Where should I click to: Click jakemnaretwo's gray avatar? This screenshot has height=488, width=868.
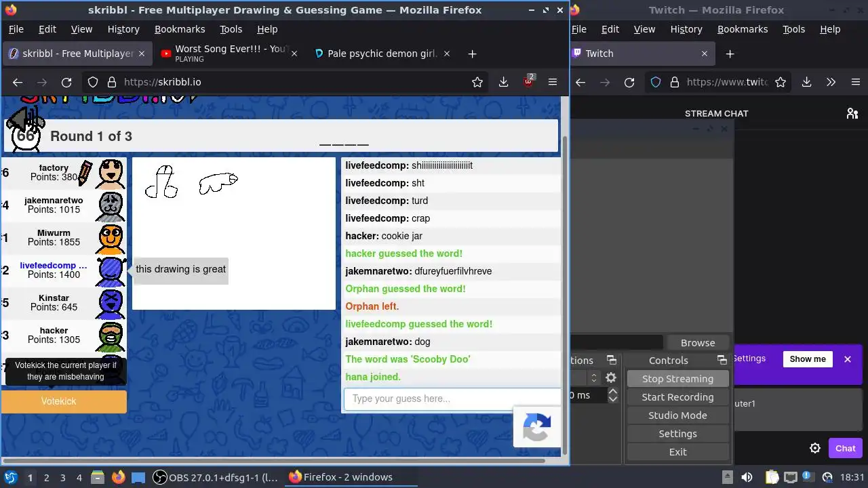(111, 206)
